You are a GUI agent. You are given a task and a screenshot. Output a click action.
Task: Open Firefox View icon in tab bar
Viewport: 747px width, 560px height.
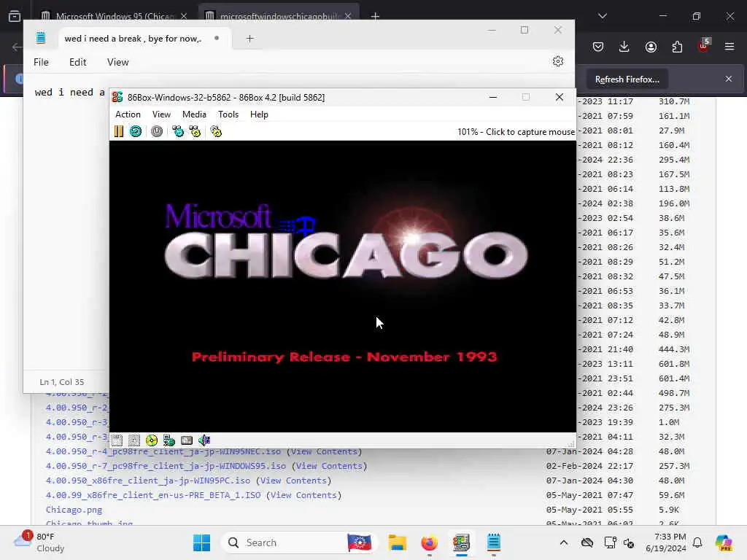(15, 16)
